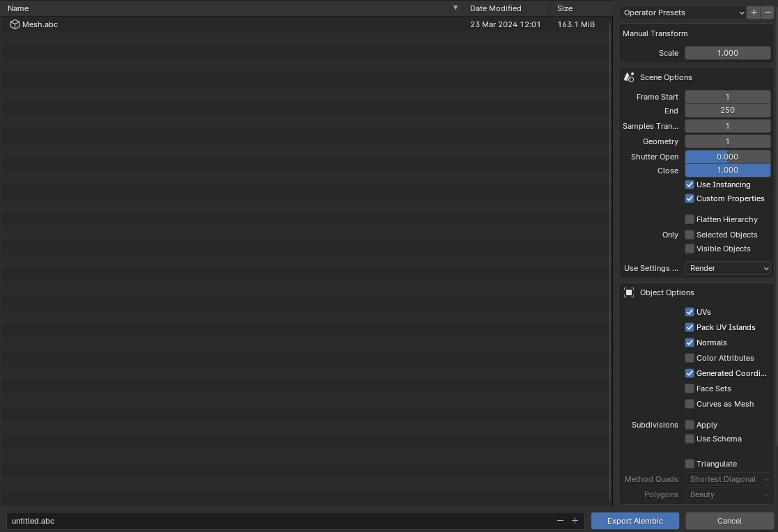Remove operator preset with minus button
778x532 pixels.
[768, 13]
